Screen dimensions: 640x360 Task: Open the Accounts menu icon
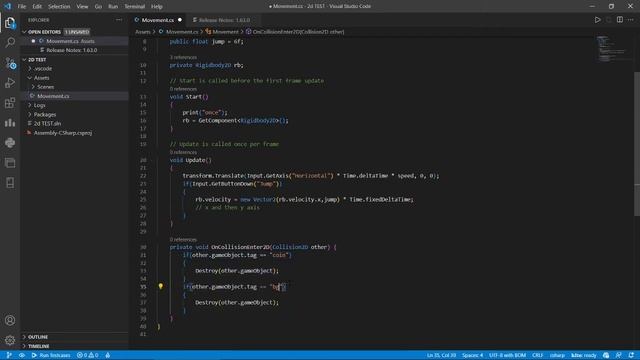pyautogui.click(x=10, y=320)
